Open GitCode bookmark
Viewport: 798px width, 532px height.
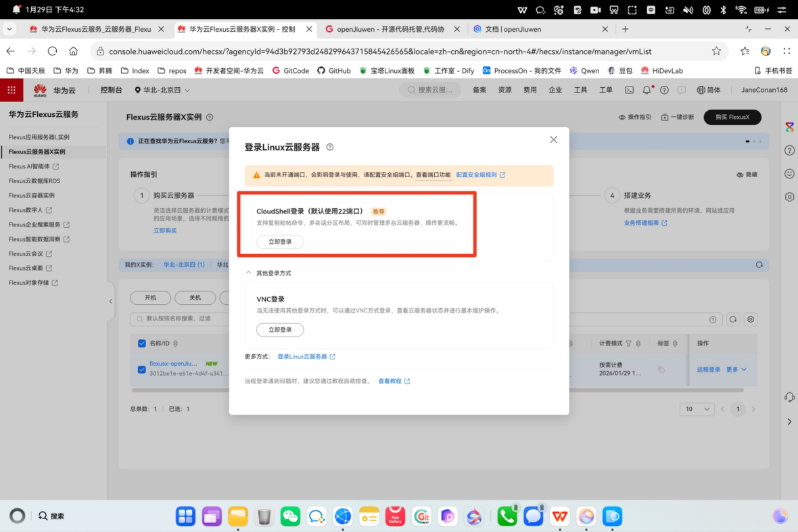point(291,71)
